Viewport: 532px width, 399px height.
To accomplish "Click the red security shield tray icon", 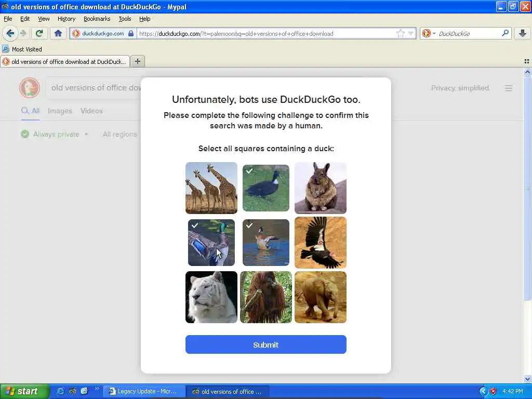I will coord(493,392).
